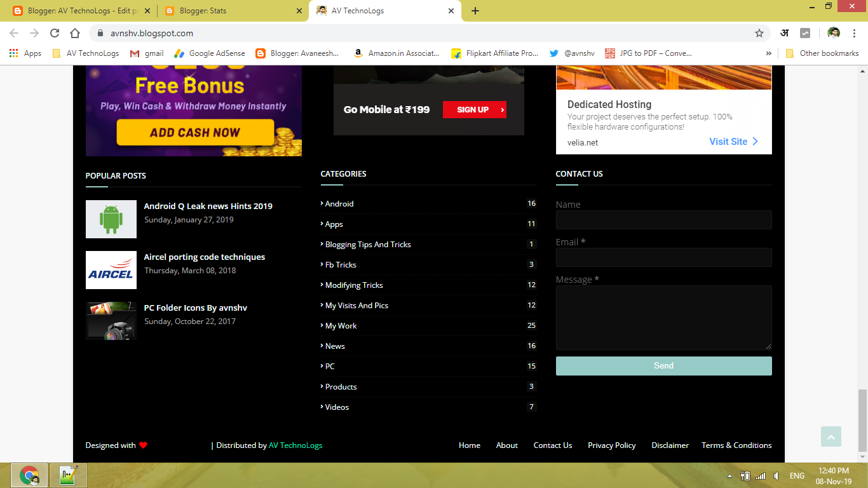Screen dimensions: 868x488
Task: Click the ADD CASH NOW button
Action: pos(195,133)
